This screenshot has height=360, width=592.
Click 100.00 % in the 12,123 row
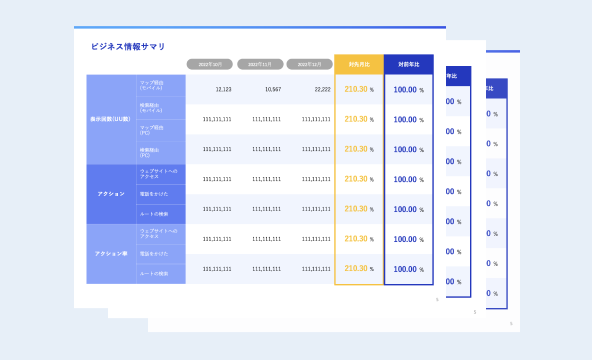[x=409, y=90]
